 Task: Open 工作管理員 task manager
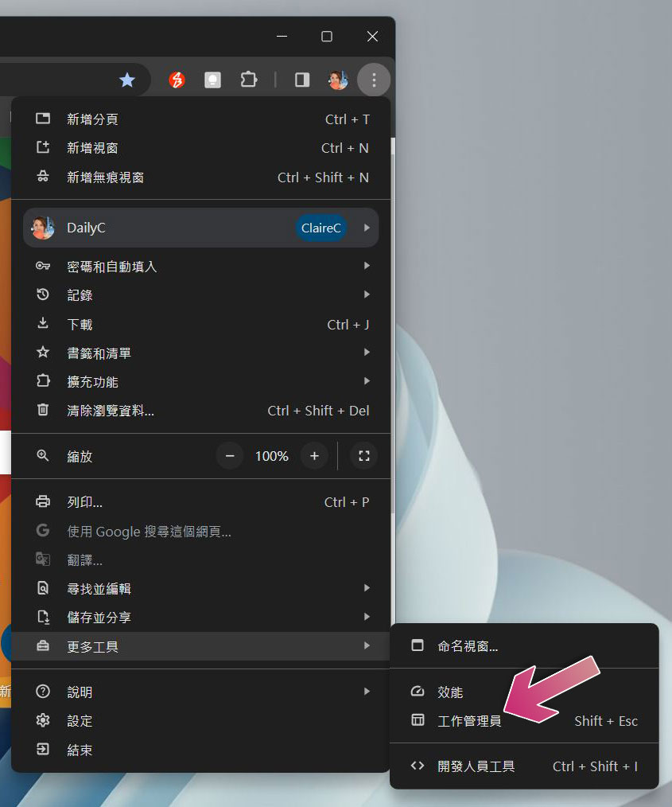(524, 720)
